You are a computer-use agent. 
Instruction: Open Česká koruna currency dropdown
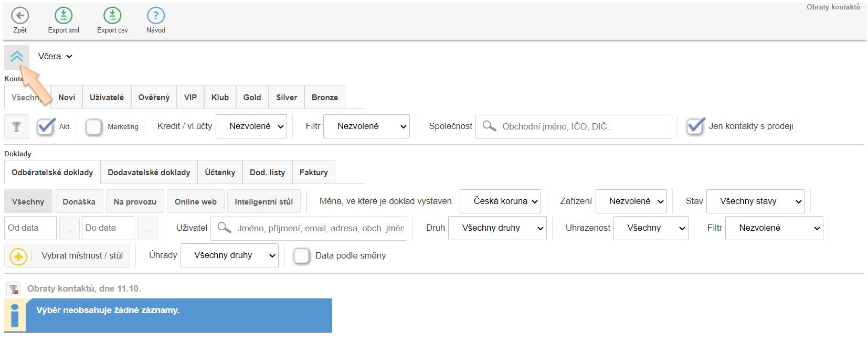click(500, 201)
